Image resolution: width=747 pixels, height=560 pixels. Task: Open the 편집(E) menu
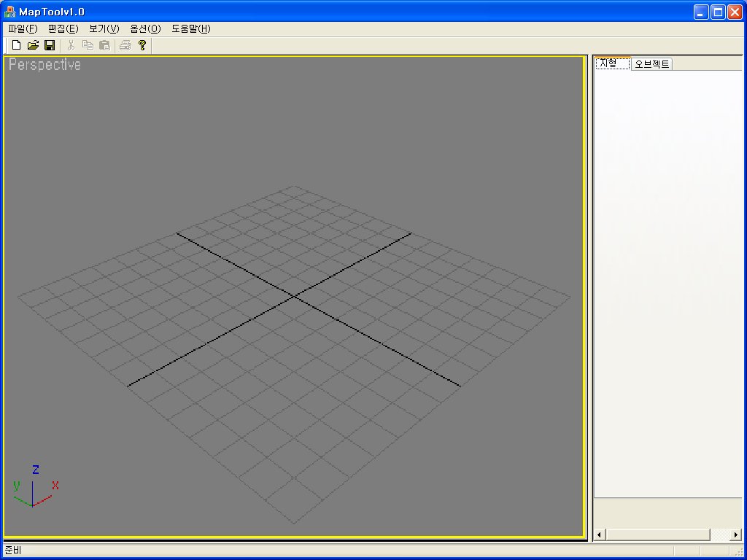click(63, 28)
